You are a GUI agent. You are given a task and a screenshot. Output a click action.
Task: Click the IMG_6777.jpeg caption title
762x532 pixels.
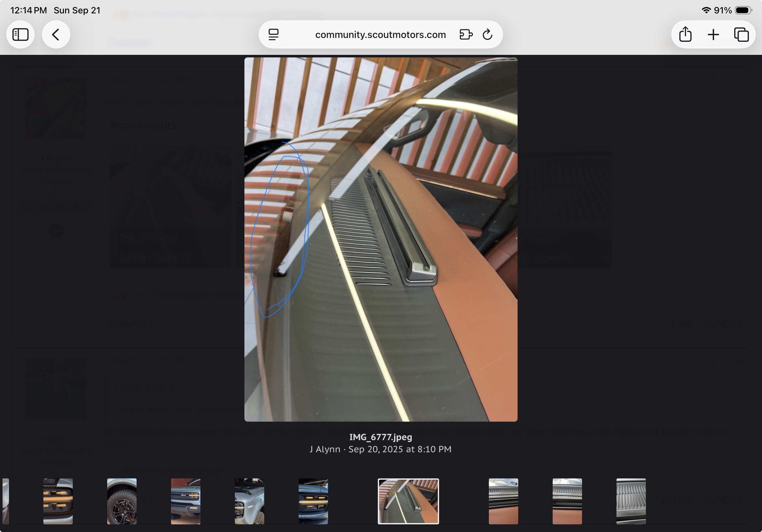click(x=380, y=437)
